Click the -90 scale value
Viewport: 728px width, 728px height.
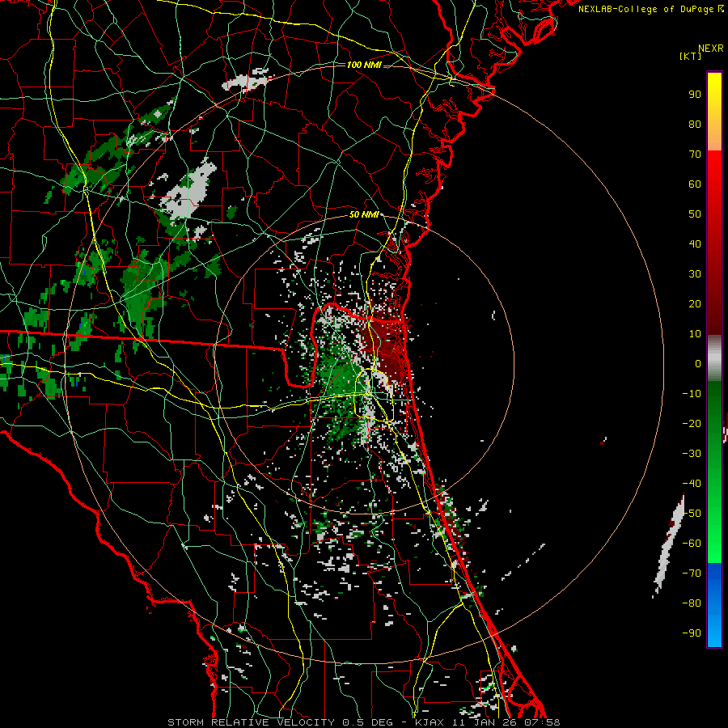point(692,633)
